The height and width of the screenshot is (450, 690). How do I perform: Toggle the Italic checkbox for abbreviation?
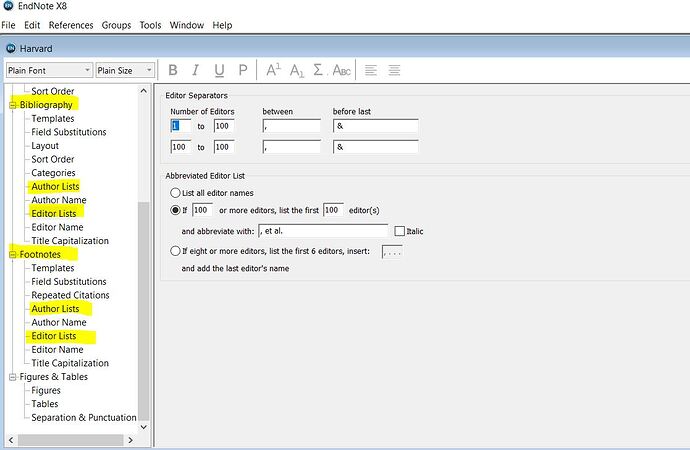pyautogui.click(x=400, y=231)
